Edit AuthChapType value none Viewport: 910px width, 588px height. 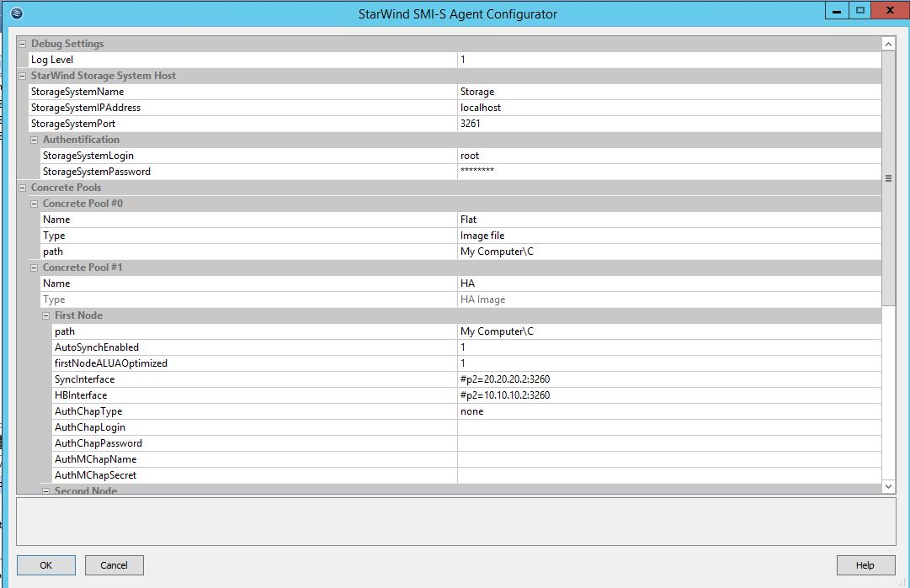click(x=669, y=411)
